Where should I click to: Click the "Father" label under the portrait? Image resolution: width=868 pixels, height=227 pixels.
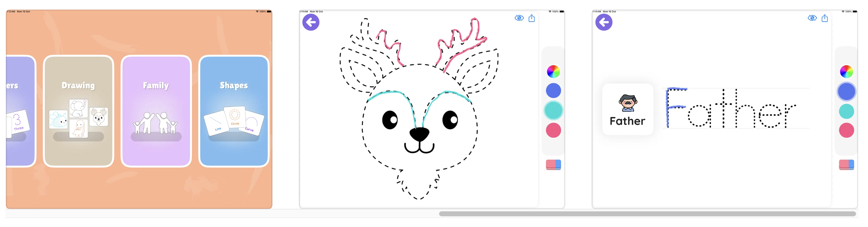627,121
